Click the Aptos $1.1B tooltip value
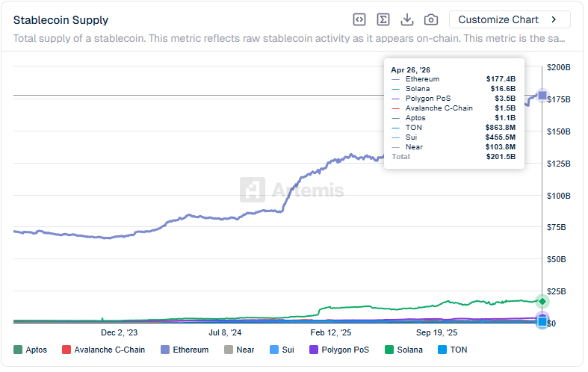The height and width of the screenshot is (372, 588). tap(505, 118)
